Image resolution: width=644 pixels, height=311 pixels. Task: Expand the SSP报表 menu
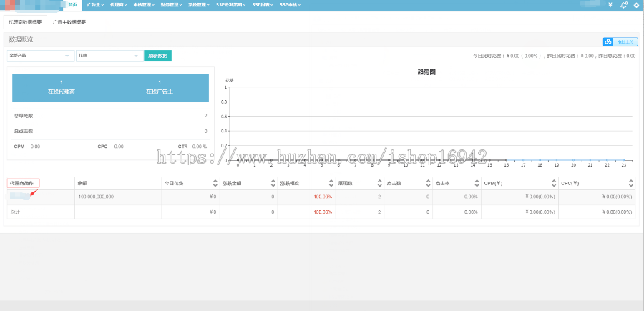pyautogui.click(x=263, y=5)
